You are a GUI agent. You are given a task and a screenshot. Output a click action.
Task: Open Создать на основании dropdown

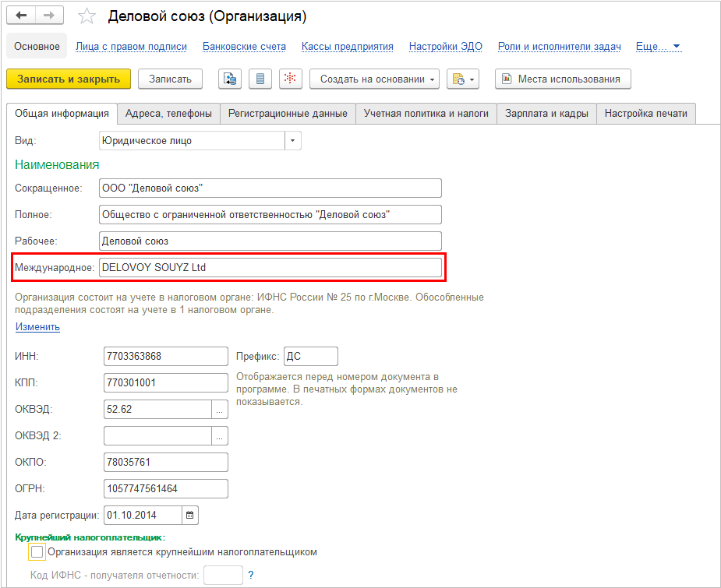coord(374,79)
